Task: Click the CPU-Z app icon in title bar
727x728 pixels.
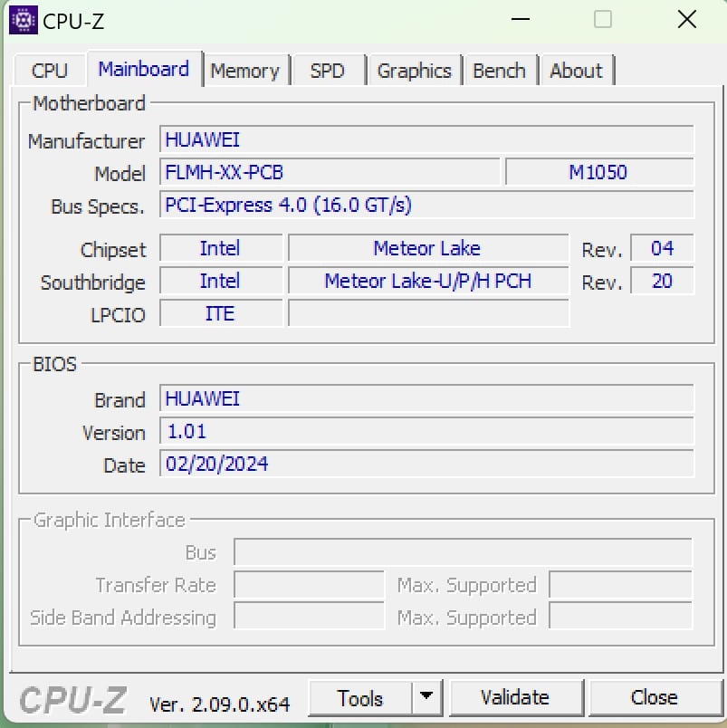Action: 24,20
